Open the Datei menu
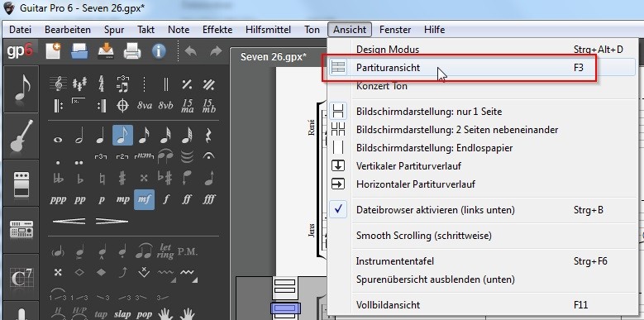The height and width of the screenshot is (320, 644). [20, 30]
